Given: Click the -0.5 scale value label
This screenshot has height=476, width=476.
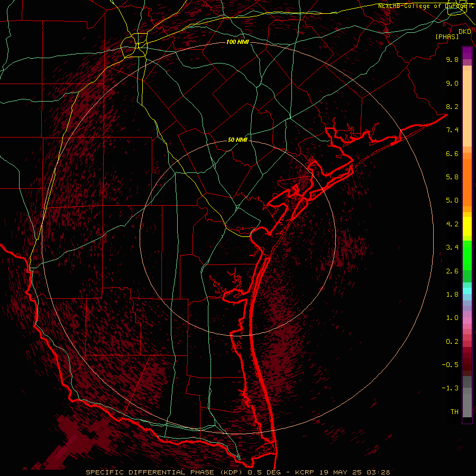Looking at the screenshot, I should (450, 365).
